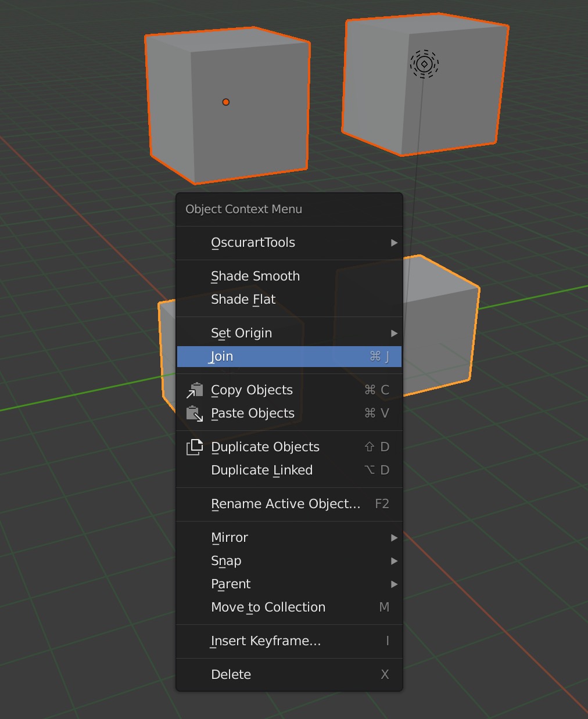Select Duplicate Objects entry
The image size is (588, 719).
(x=289, y=447)
